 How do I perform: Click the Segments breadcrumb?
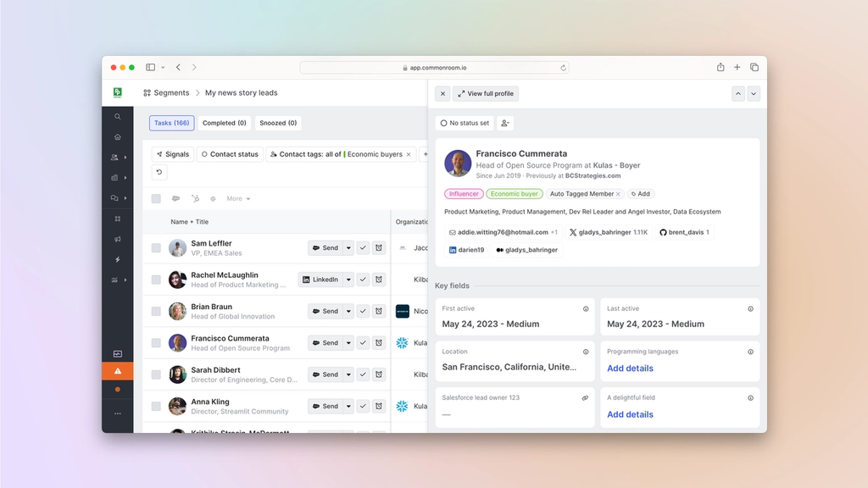166,93
